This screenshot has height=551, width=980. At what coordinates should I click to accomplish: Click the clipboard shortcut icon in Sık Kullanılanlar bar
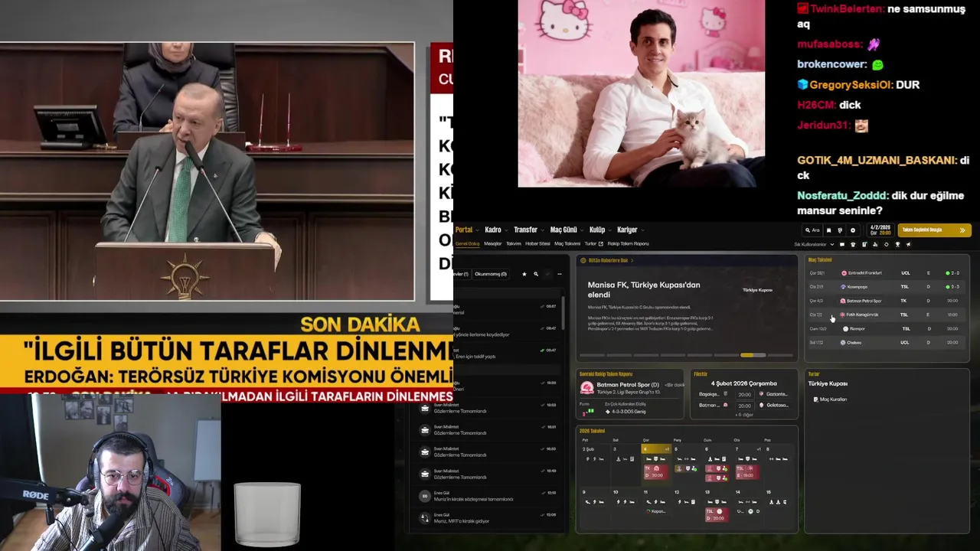tap(864, 245)
